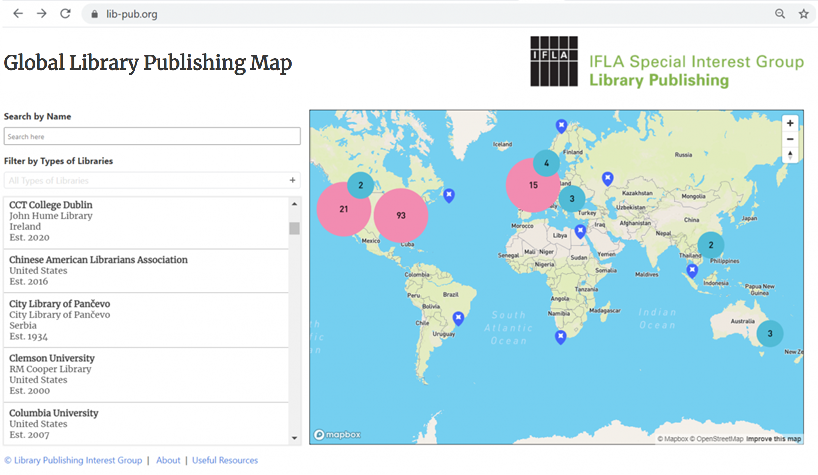Open the pink cluster of 15 in Europe
The image size is (818, 475).
(x=533, y=185)
